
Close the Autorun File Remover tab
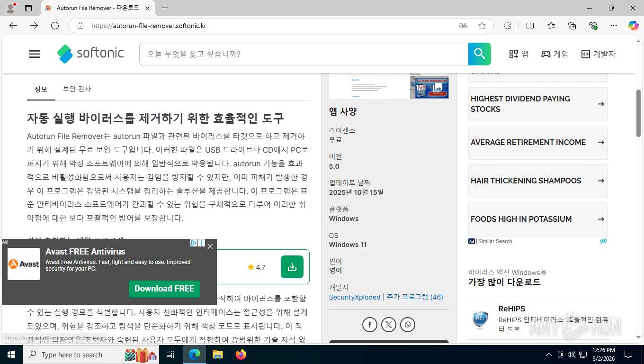coord(147,8)
